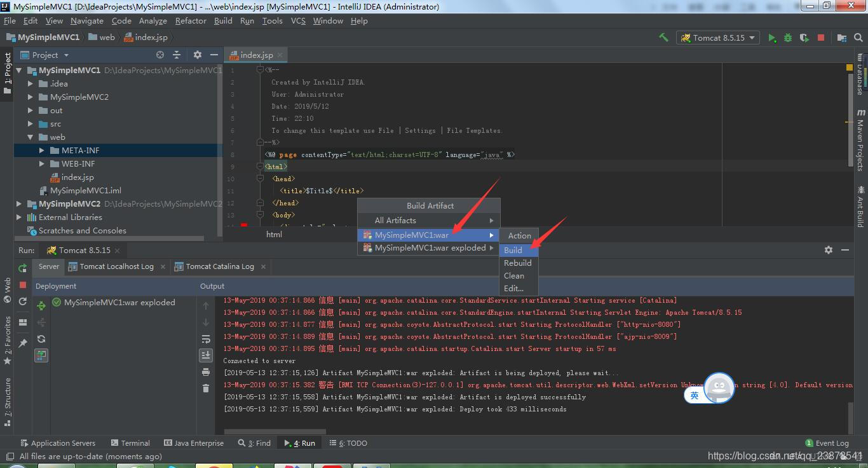Open the Application Servers tool window
Screen dimensions: 868x468
tap(58, 443)
